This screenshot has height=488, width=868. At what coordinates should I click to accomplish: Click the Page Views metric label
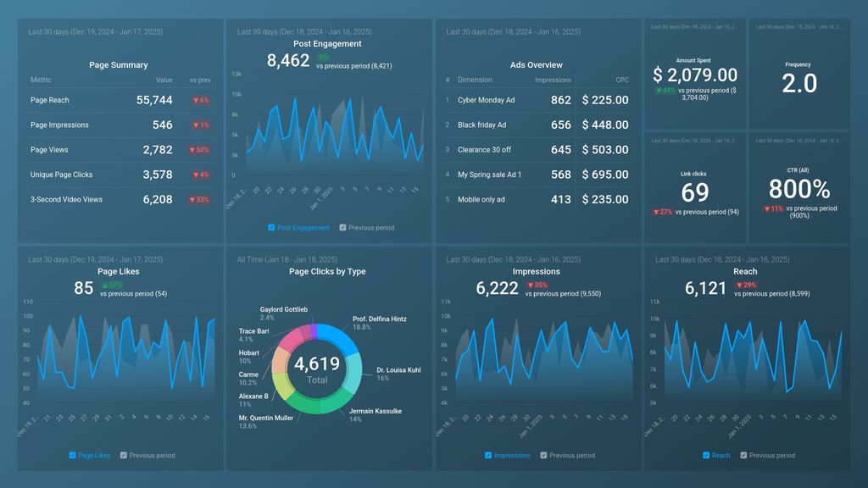[x=49, y=150]
